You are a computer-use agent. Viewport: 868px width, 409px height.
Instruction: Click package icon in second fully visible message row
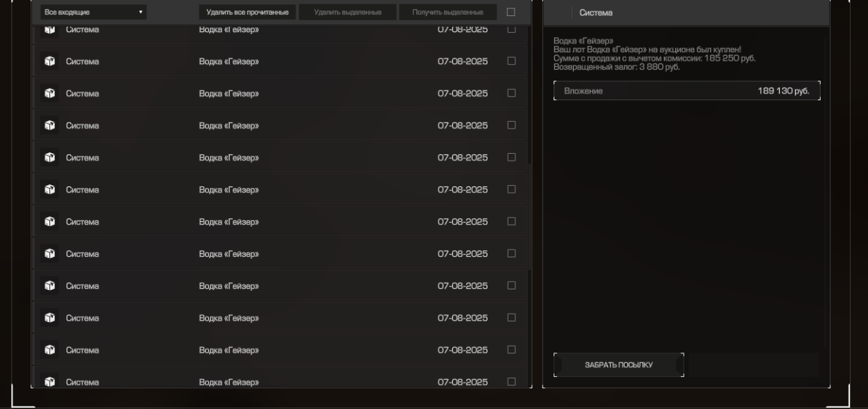tap(49, 93)
